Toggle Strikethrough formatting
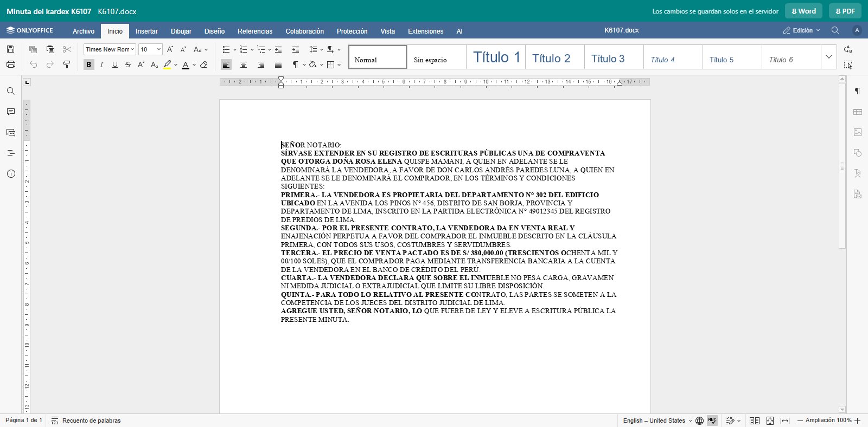This screenshot has width=868, height=427. (128, 64)
